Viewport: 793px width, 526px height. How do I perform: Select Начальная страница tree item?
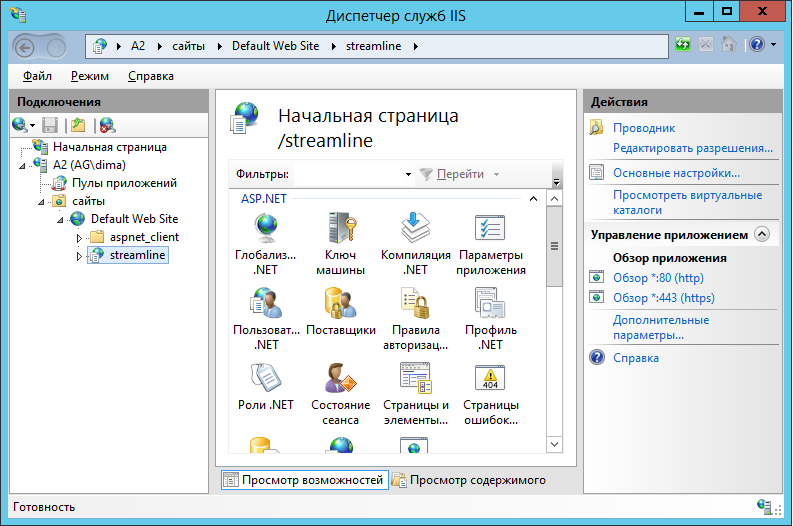click(x=110, y=147)
